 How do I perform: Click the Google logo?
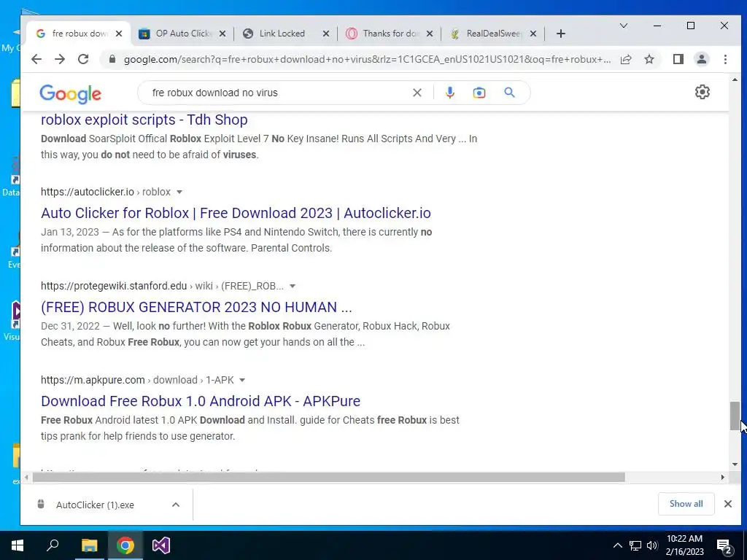tap(71, 94)
